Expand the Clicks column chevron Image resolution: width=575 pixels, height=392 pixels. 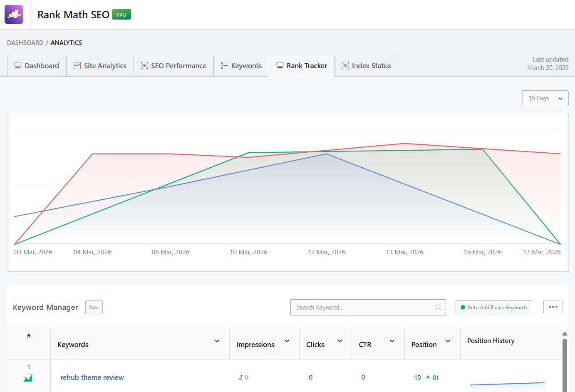coord(340,341)
